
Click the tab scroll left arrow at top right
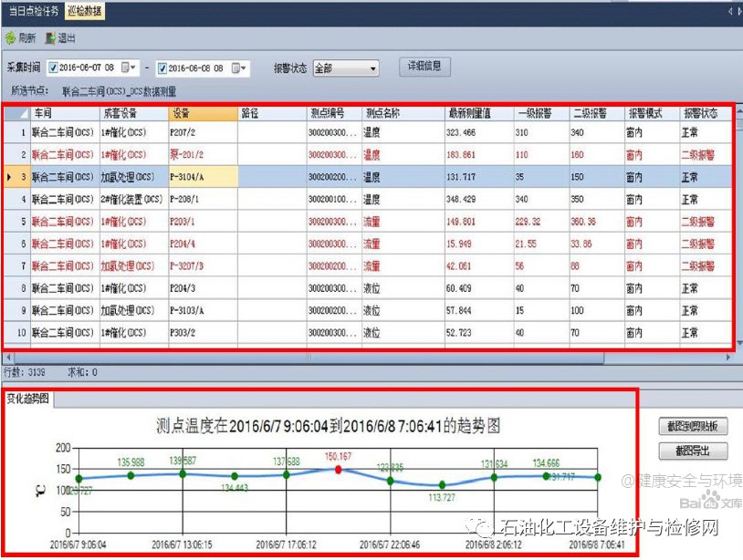click(x=730, y=12)
